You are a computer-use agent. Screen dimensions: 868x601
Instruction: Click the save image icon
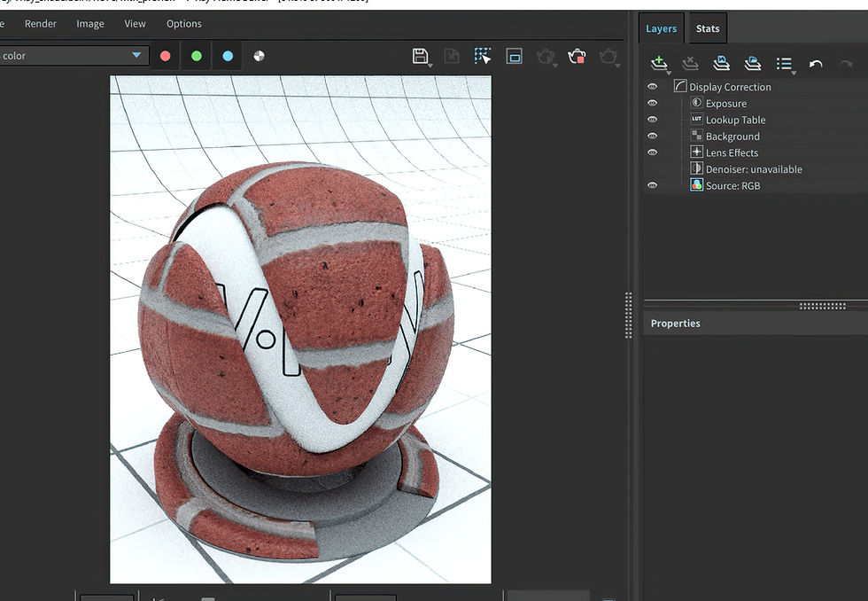point(421,55)
